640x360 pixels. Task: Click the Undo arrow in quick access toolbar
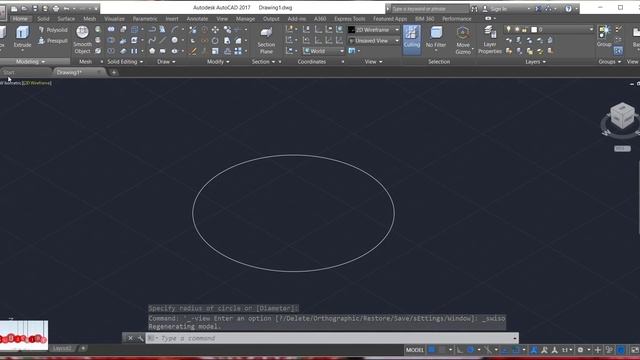point(67,8)
